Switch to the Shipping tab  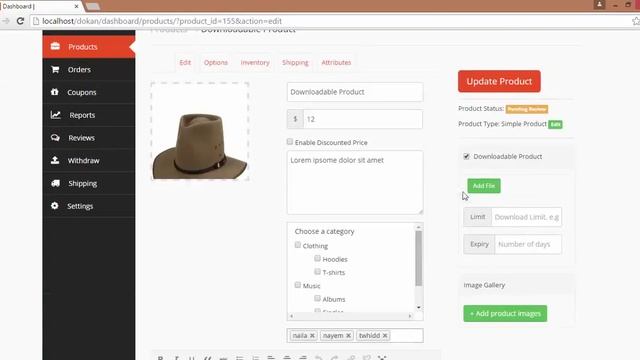tap(295, 62)
